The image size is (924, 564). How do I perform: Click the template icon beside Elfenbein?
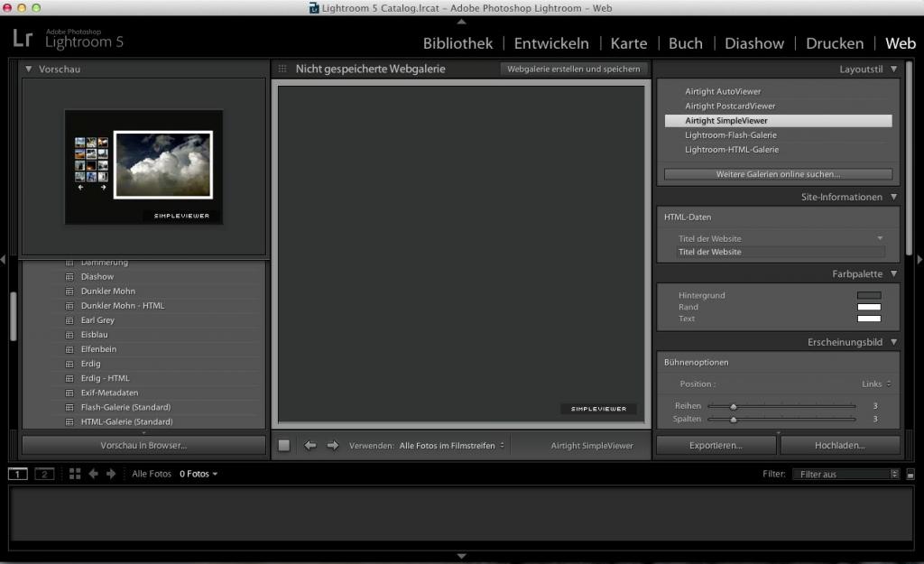click(69, 349)
